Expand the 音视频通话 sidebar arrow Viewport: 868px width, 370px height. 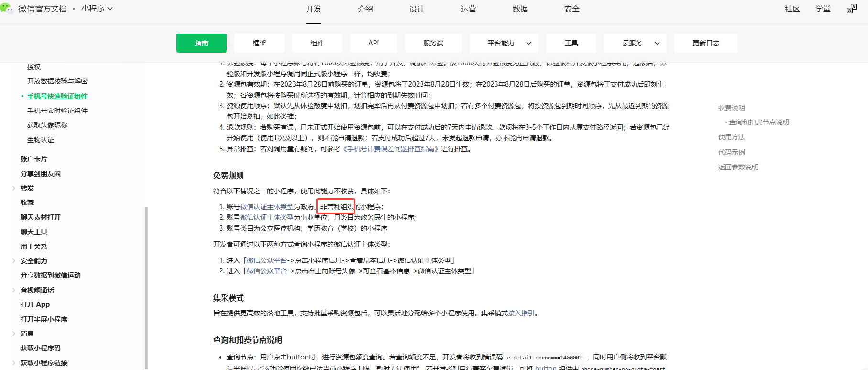point(13,290)
